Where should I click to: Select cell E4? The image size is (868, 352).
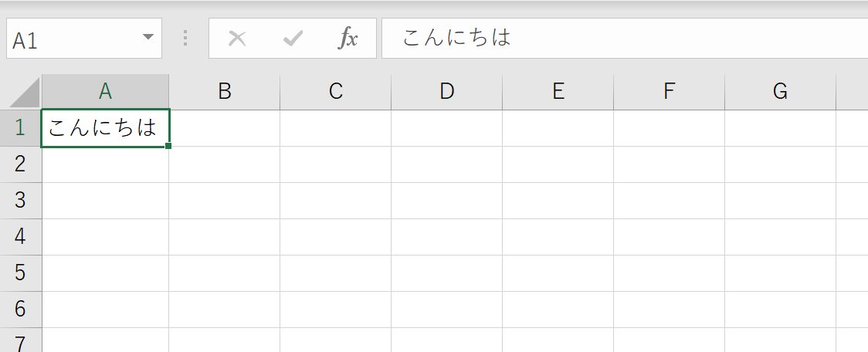coord(558,237)
